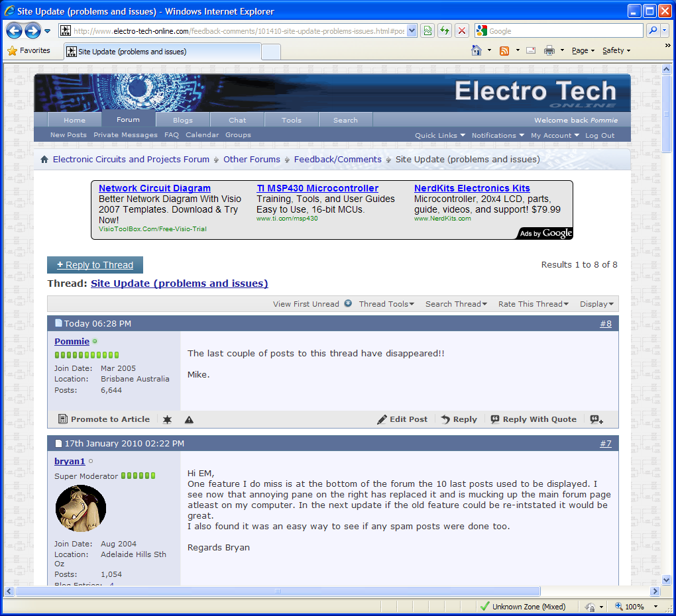
Task: Click the star icon on Pommie's post
Action: [x=167, y=419]
